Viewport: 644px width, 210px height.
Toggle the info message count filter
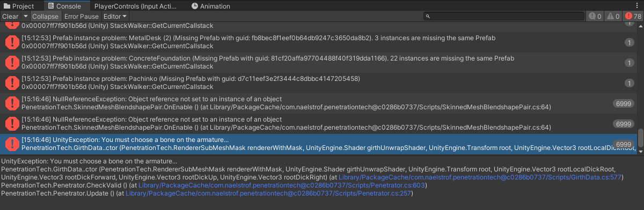click(x=595, y=17)
